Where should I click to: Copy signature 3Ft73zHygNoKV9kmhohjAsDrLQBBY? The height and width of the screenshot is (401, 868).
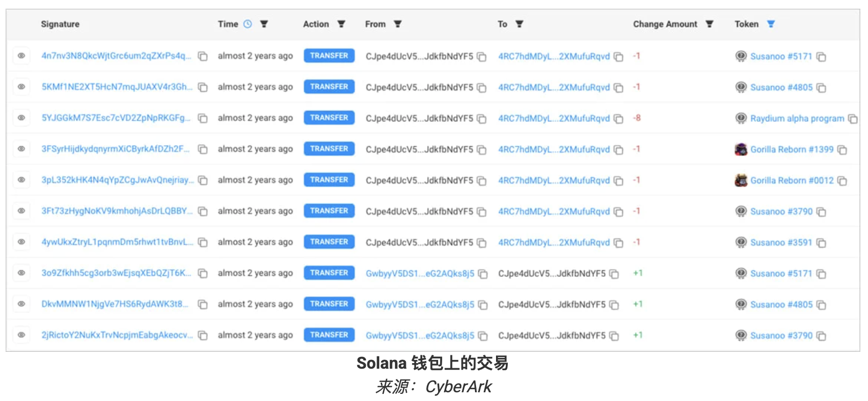[x=203, y=212]
